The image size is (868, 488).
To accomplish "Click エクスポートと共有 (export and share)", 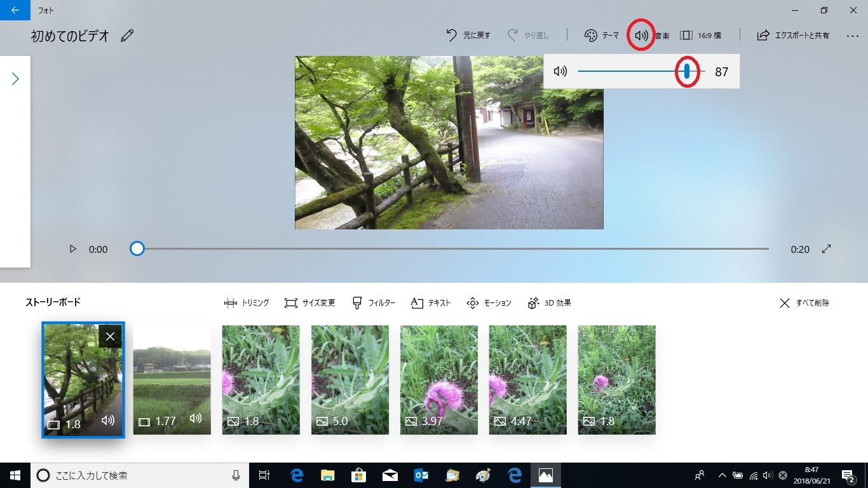I will coord(793,36).
